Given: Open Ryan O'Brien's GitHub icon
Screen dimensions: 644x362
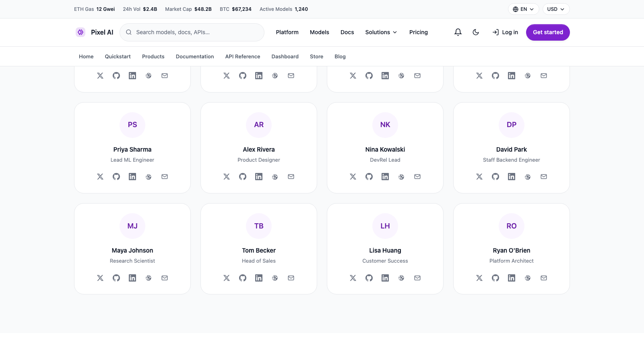Looking at the screenshot, I should 495,278.
